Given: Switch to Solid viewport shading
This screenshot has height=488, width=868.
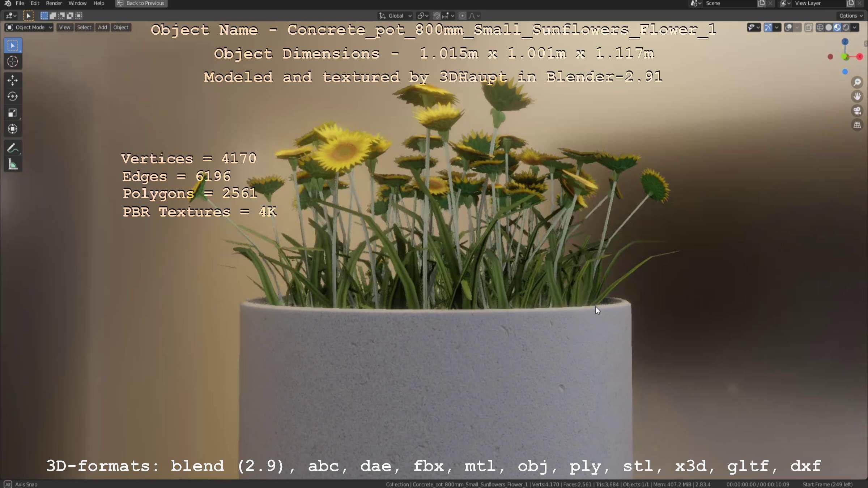Looking at the screenshot, I should click(x=829, y=27).
